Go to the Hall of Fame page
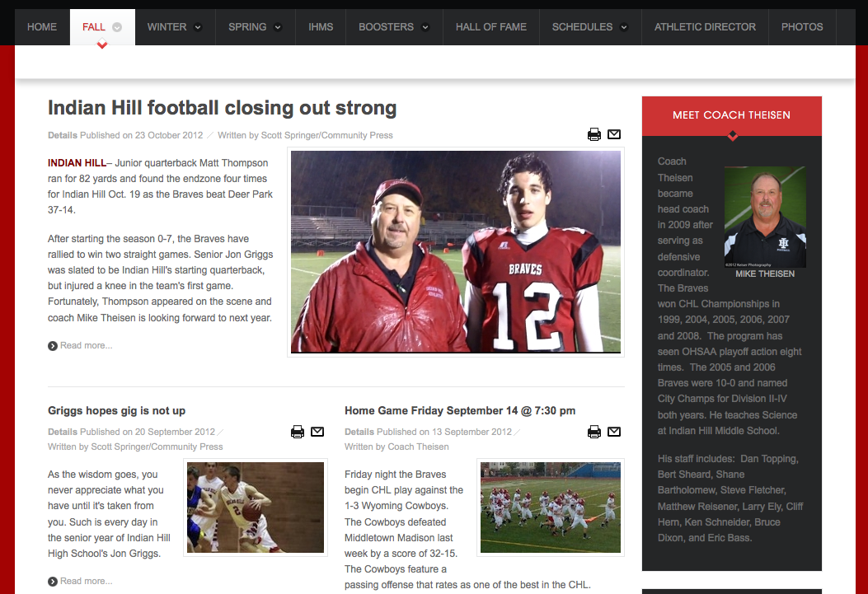Image resolution: width=868 pixels, height=594 pixels. tap(491, 26)
